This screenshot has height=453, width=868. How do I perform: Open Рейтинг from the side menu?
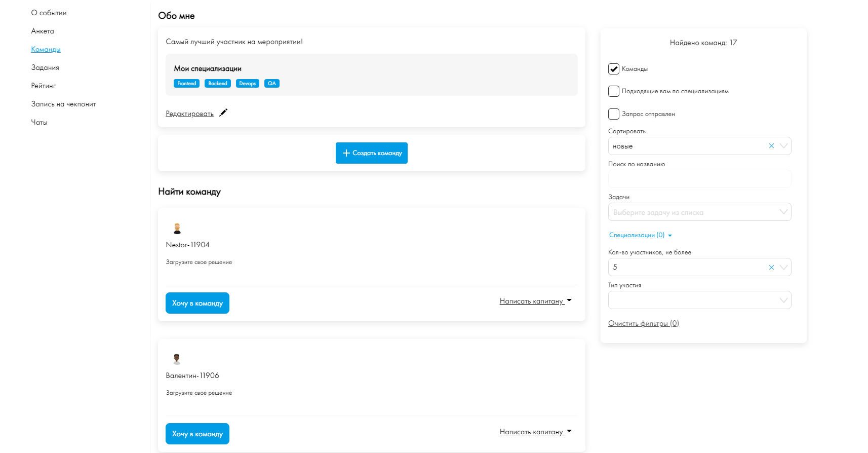44,86
